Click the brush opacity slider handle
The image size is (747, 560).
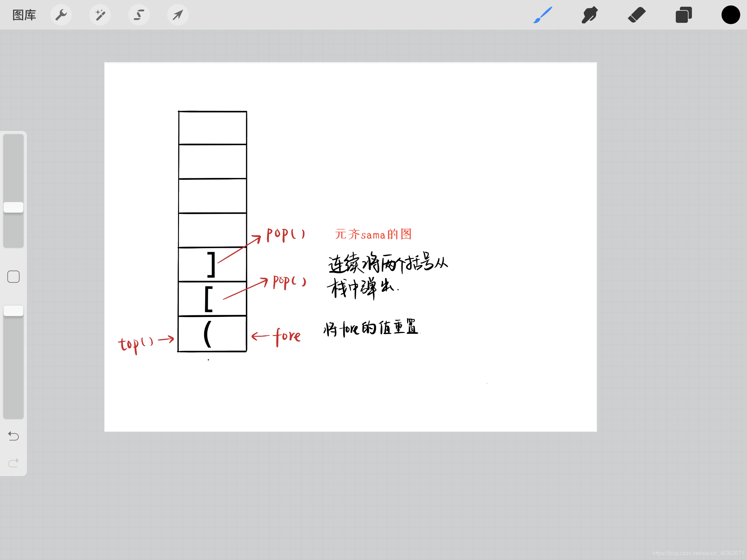click(x=13, y=311)
